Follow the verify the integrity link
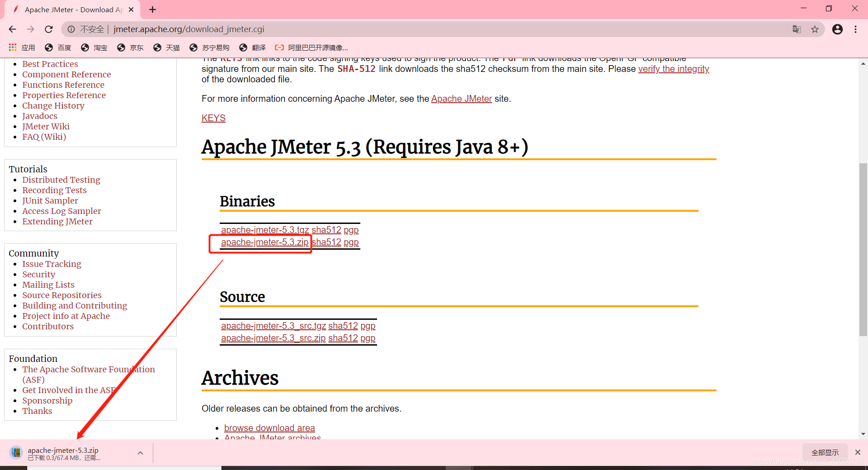The width and height of the screenshot is (868, 470). coord(674,69)
